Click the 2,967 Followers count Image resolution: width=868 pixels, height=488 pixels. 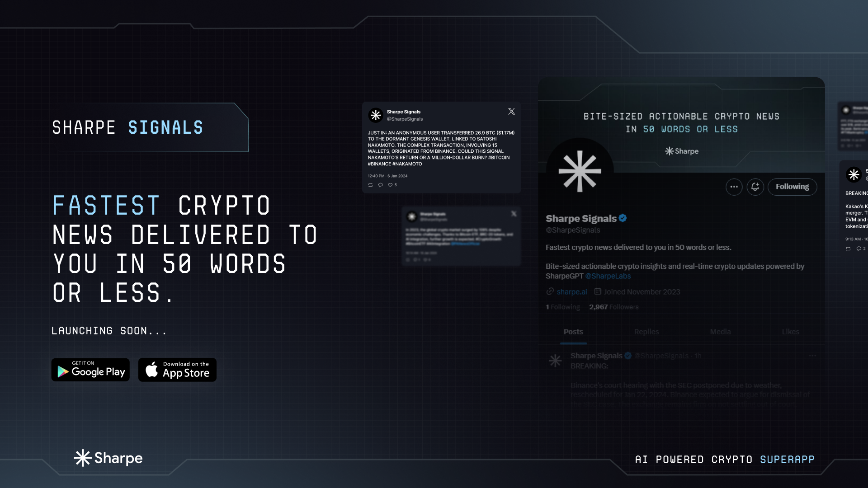[x=613, y=307]
